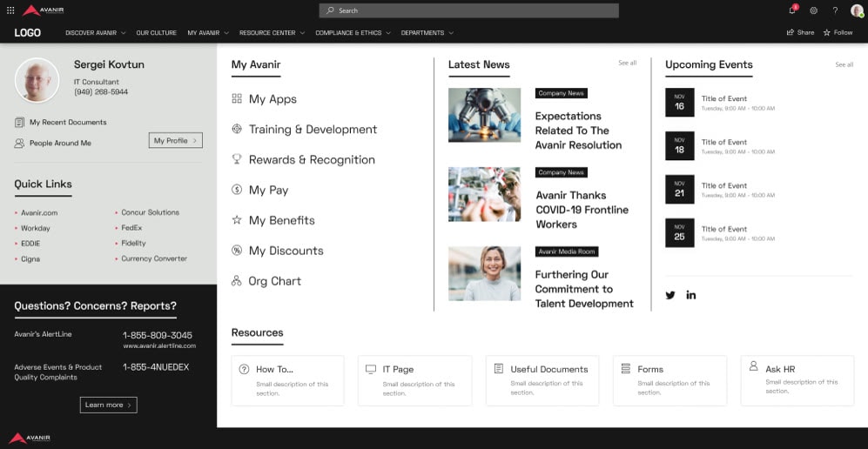Open the LinkedIn icon
Image resolution: width=868 pixels, height=449 pixels.
(691, 295)
